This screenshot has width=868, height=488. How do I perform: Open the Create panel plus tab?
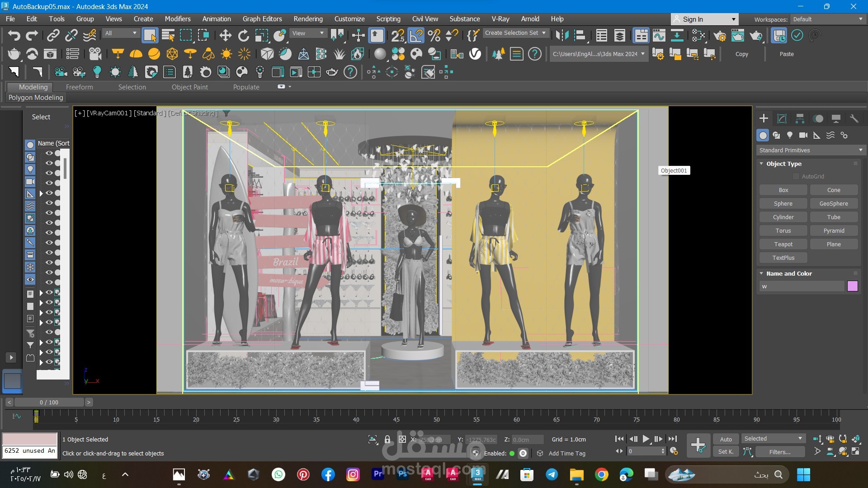click(x=764, y=118)
